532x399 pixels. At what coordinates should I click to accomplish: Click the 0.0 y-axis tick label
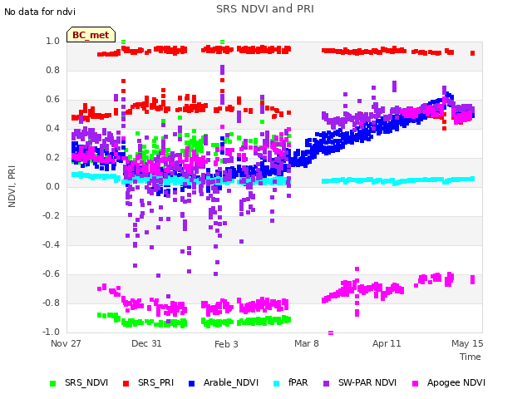tap(52, 186)
